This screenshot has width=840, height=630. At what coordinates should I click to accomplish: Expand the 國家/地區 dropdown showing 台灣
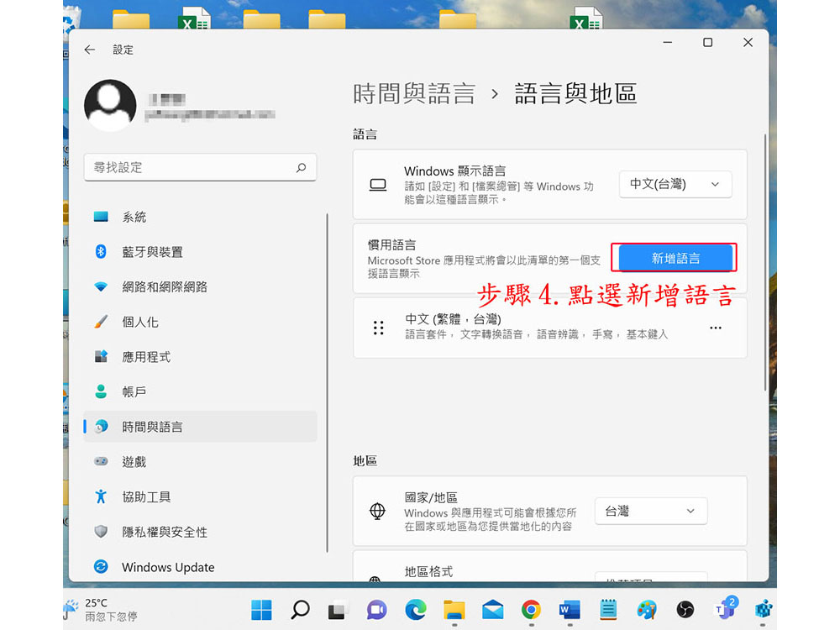coord(651,511)
